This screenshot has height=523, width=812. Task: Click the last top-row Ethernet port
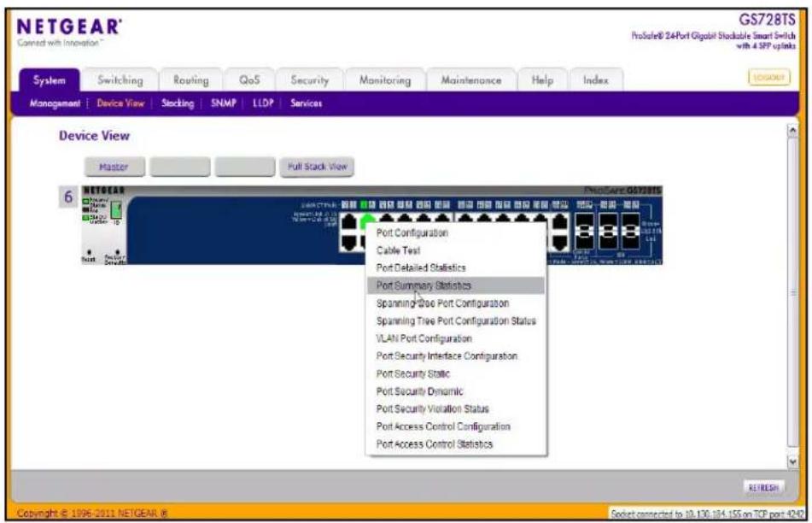click(560, 223)
